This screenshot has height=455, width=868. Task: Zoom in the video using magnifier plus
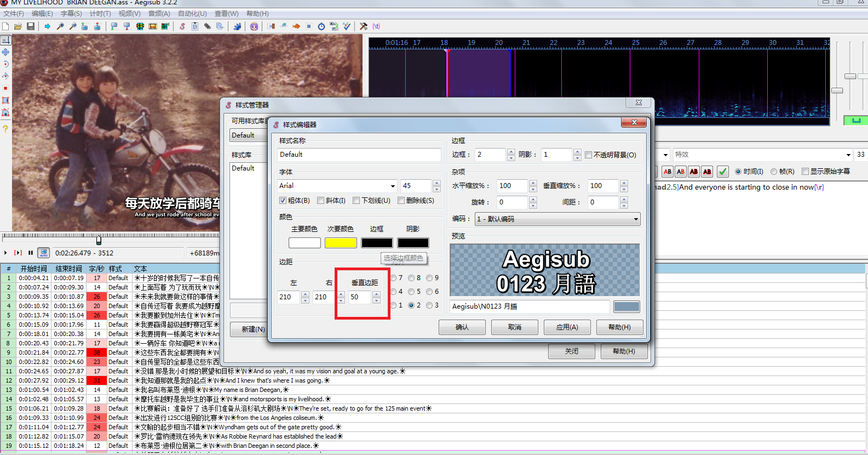[60, 26]
